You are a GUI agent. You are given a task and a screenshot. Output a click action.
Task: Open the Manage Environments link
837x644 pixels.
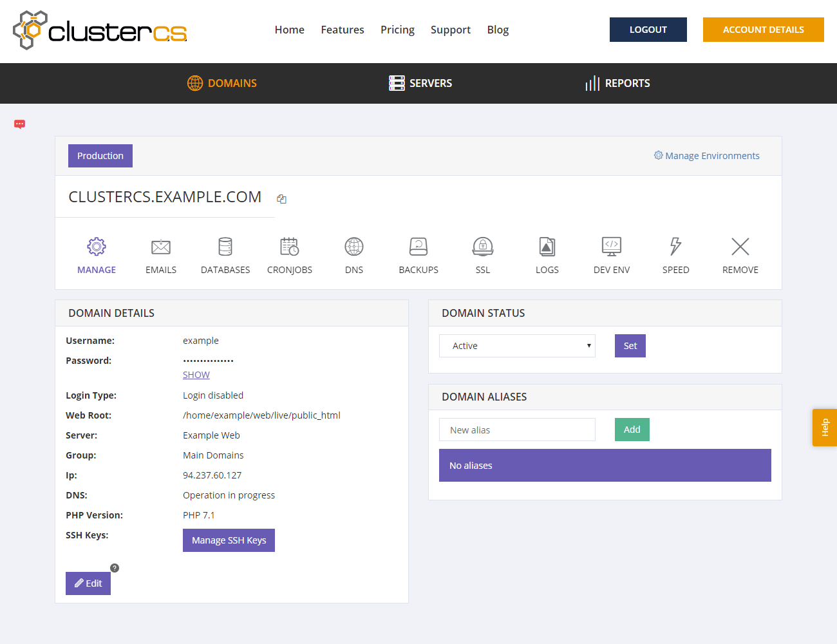[706, 156]
